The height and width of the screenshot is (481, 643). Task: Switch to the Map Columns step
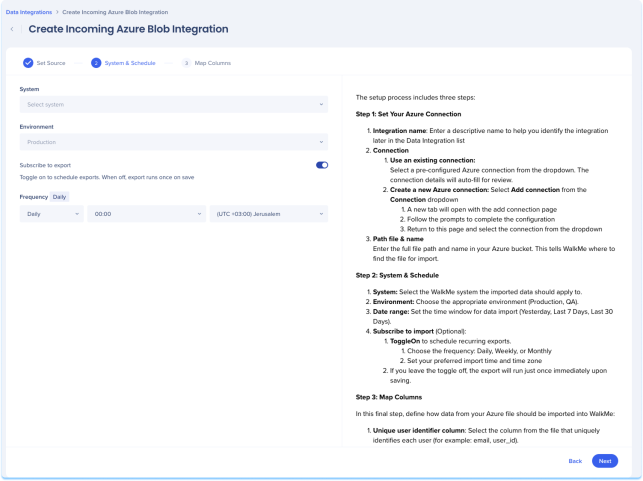(x=213, y=63)
